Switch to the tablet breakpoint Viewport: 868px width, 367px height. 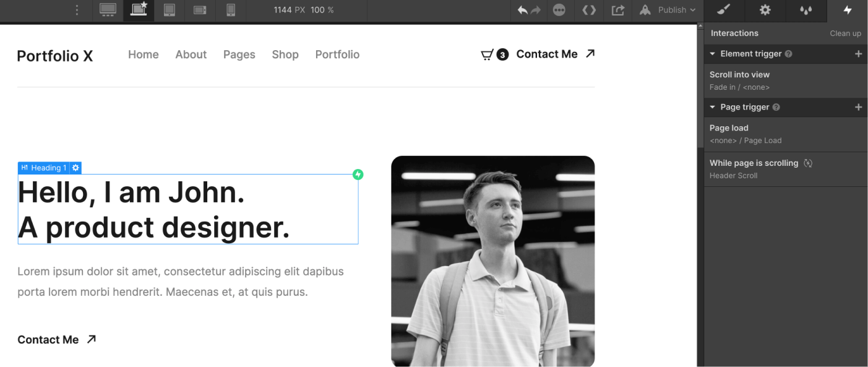coord(170,10)
